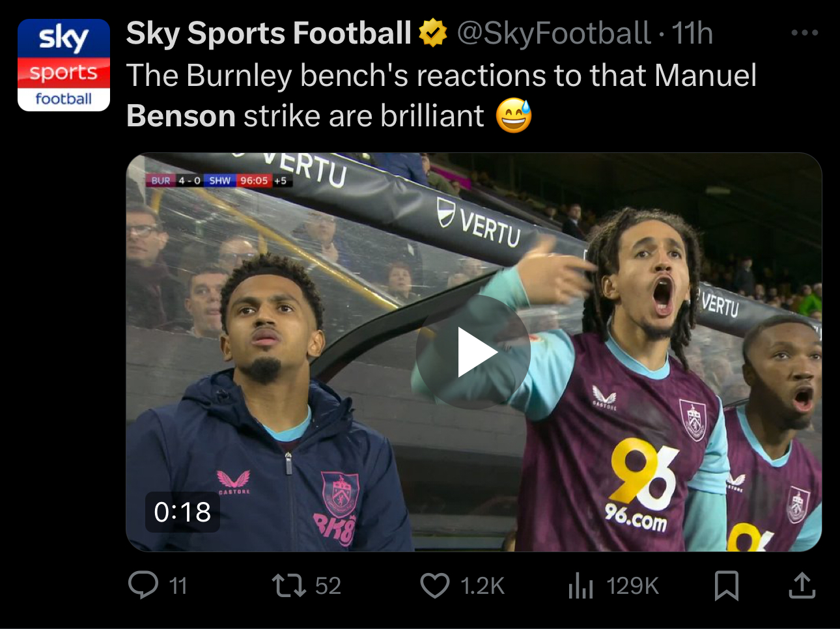
Task: Click the gold verified badge
Action: click(x=432, y=33)
